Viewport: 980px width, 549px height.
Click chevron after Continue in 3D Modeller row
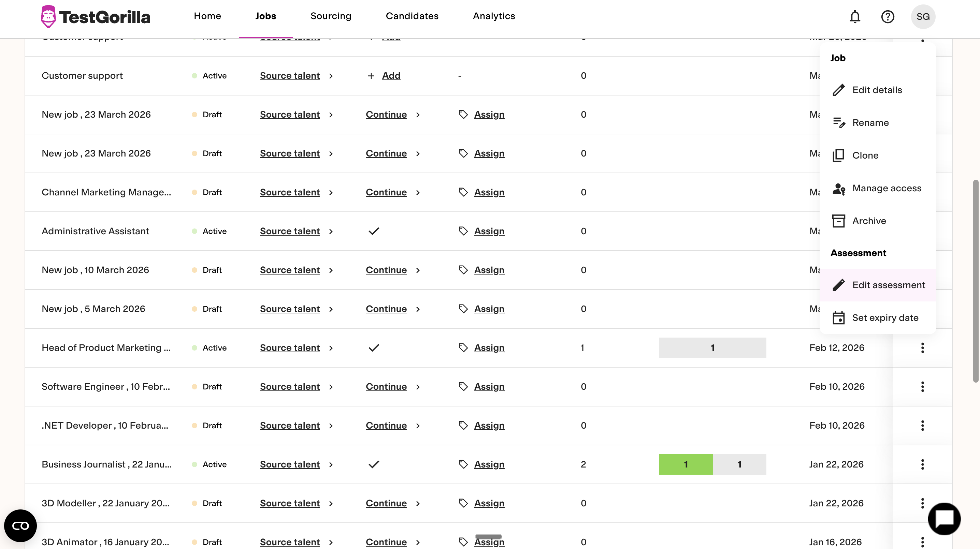tap(418, 503)
